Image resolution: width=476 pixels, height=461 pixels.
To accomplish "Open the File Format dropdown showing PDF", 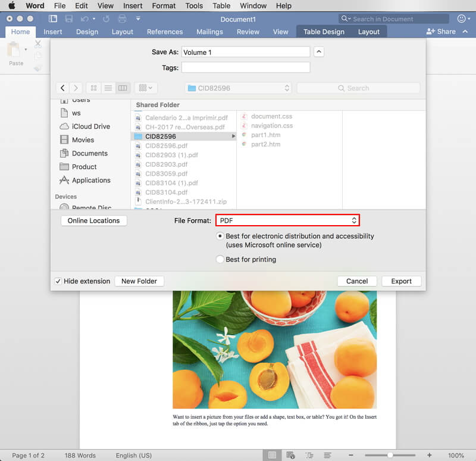I will pos(288,220).
